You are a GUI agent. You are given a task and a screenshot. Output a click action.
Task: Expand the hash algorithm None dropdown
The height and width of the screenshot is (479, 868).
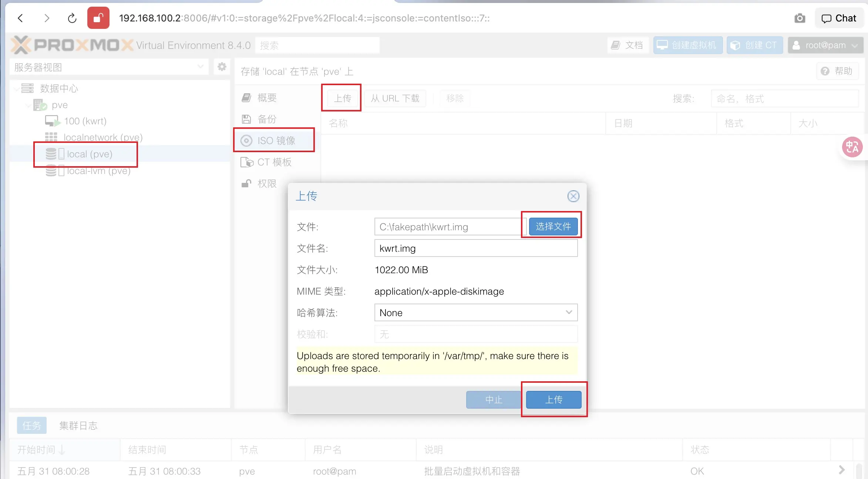click(x=569, y=312)
